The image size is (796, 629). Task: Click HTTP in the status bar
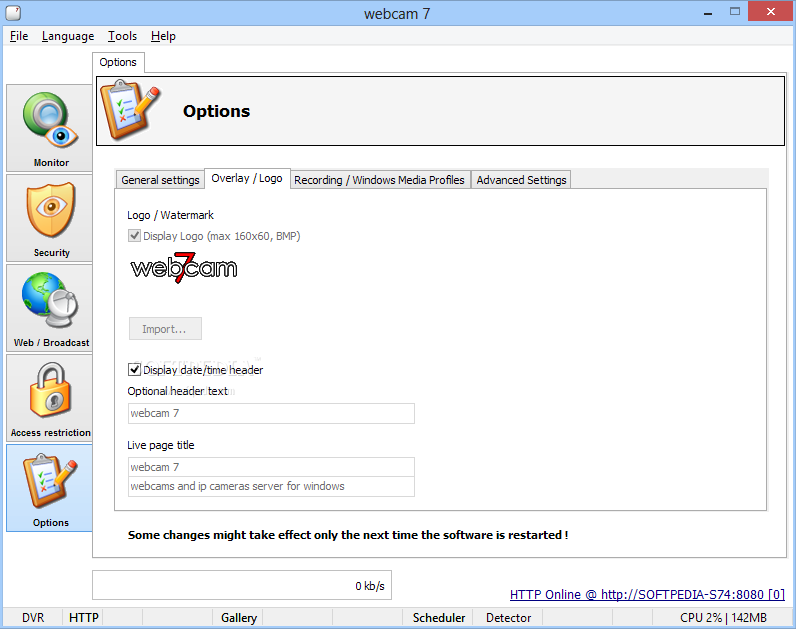point(84,617)
